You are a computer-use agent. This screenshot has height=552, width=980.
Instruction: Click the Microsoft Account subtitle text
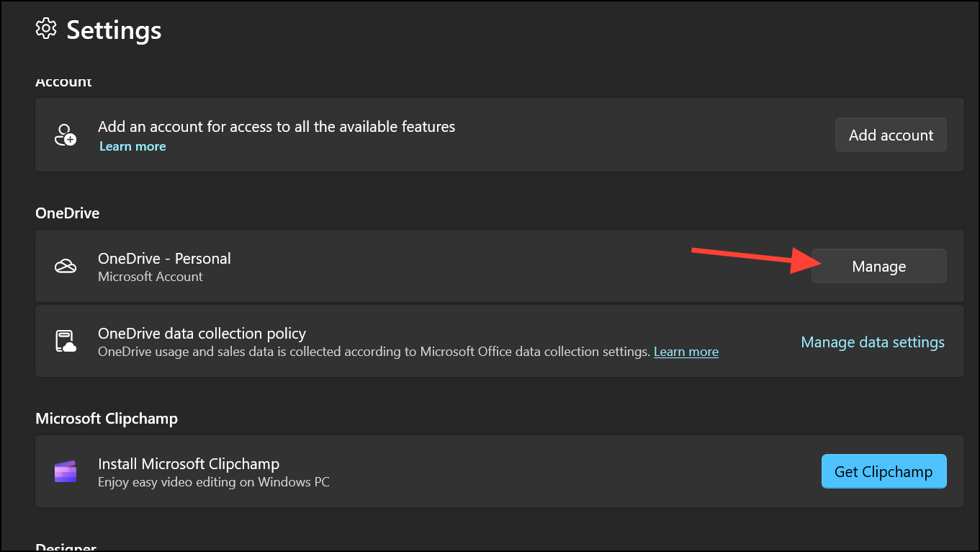tap(150, 277)
